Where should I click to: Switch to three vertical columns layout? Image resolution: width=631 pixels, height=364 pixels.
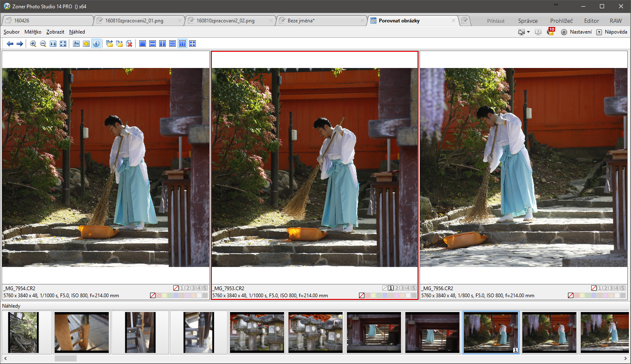182,44
